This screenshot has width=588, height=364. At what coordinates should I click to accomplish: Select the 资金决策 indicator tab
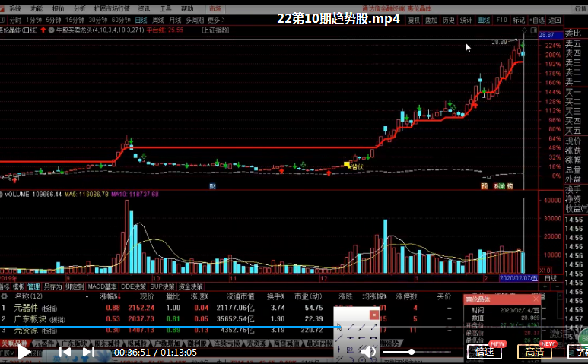(192, 286)
